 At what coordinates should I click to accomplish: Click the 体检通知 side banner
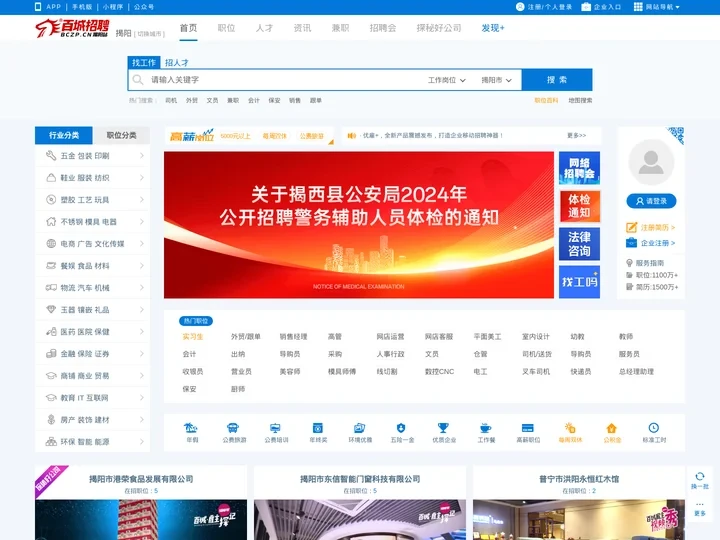579,206
